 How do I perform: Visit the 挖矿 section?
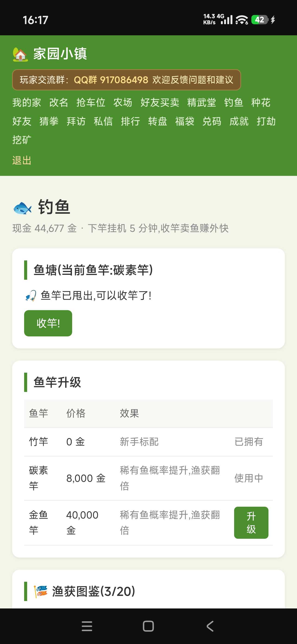[22, 140]
